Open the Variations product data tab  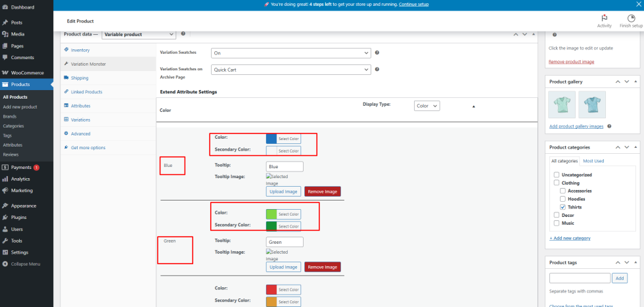tap(80, 120)
